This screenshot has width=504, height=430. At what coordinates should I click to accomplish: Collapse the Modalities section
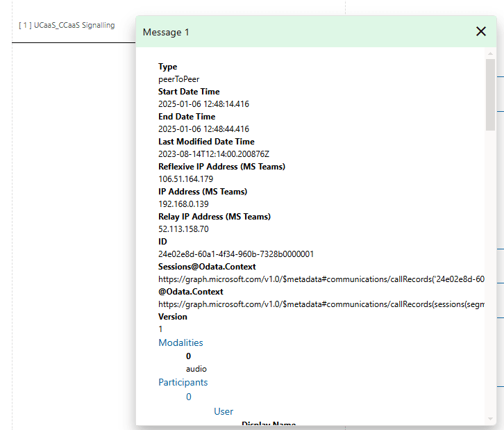[x=180, y=343]
